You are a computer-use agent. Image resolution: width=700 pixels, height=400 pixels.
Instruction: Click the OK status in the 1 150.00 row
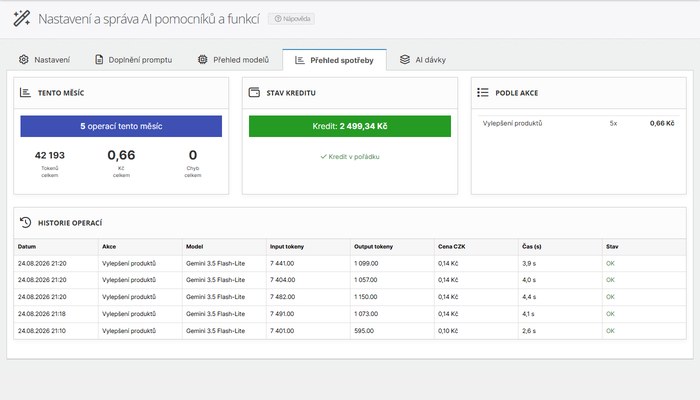[610, 297]
